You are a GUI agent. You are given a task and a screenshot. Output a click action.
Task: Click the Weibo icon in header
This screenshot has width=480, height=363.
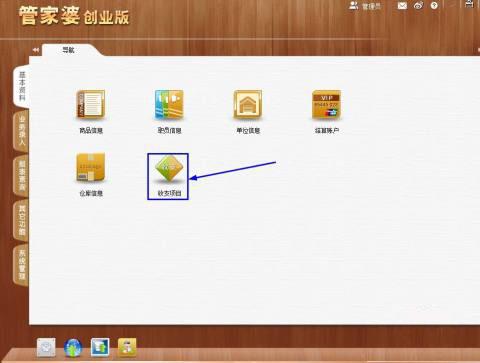coord(419,6)
